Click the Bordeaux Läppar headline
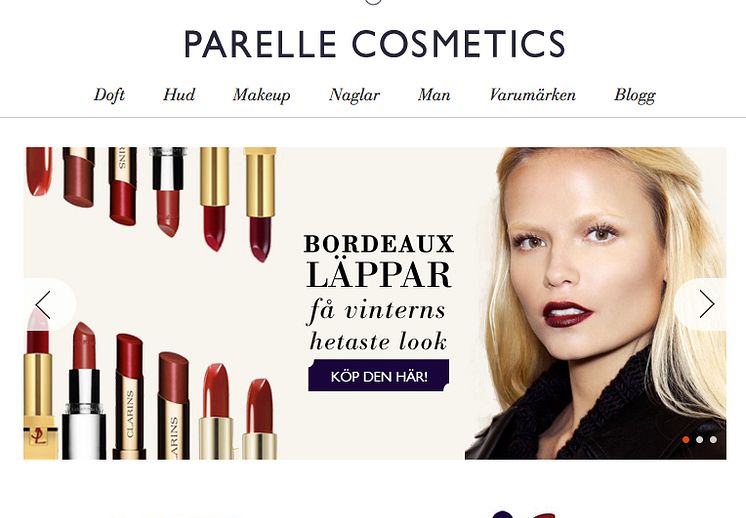The width and height of the screenshot is (746, 518). coord(379,261)
